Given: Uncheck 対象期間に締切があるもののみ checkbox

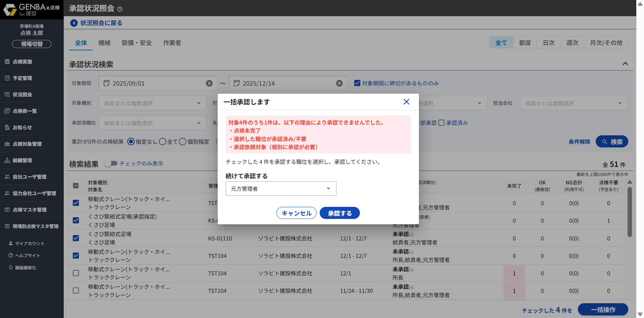Looking at the screenshot, I should [357, 83].
